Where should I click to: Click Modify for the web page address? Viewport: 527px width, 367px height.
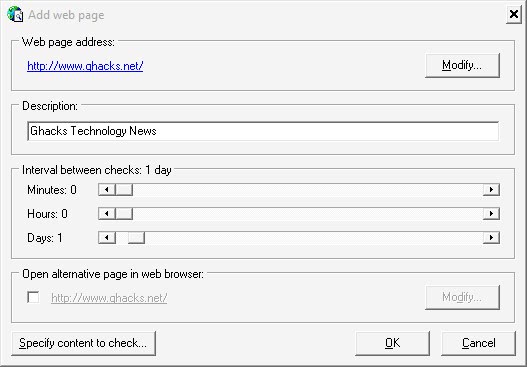[462, 65]
